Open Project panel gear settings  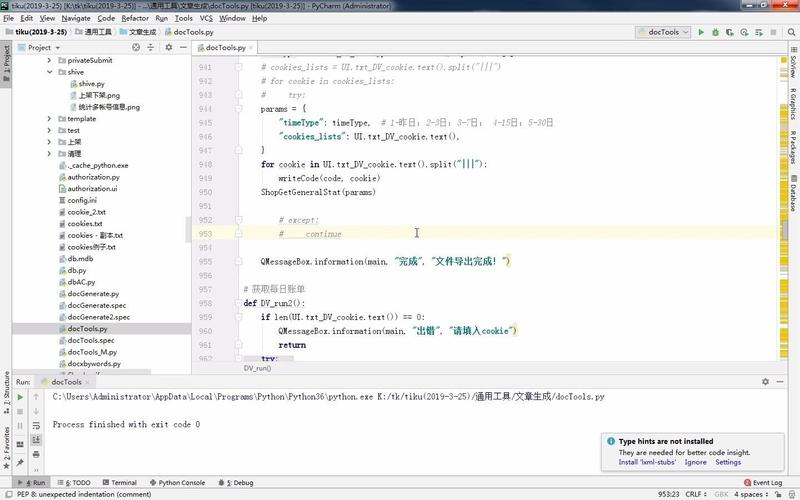[x=168, y=47]
